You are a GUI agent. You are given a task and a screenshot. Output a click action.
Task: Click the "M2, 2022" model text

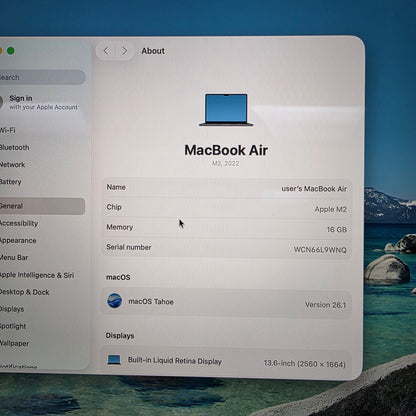pyautogui.click(x=226, y=163)
